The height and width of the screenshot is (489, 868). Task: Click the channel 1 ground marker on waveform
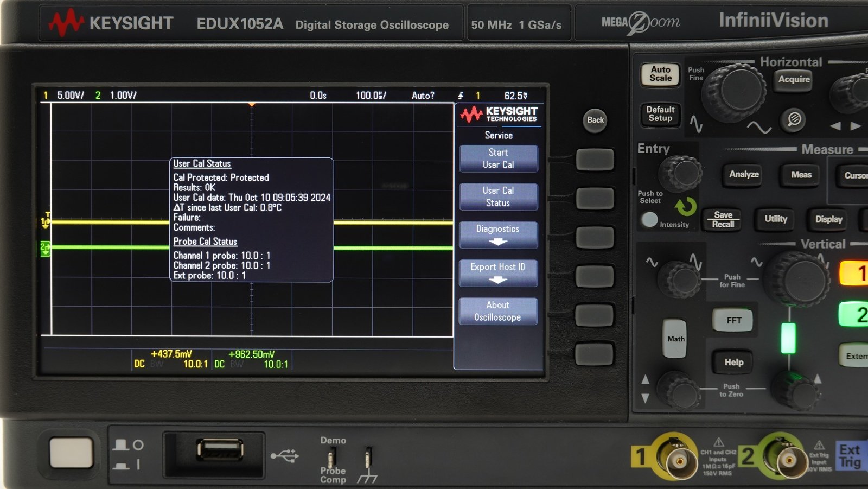tap(46, 221)
